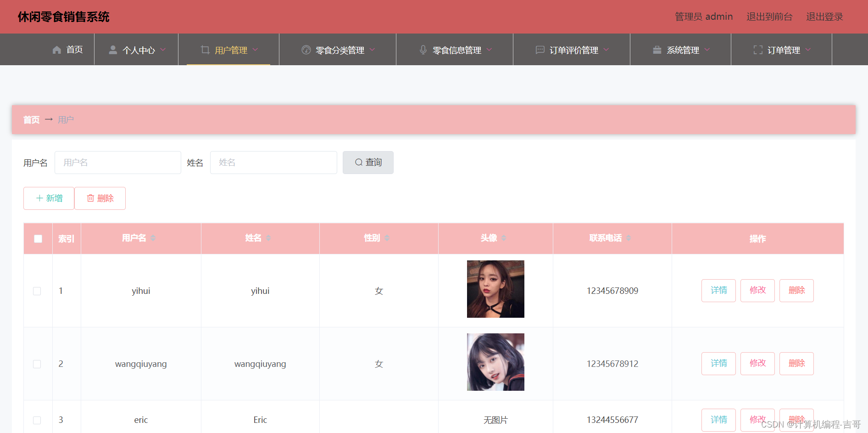This screenshot has height=433, width=868.
Task: Click the compass icon on 零食分类管理
Action: click(x=306, y=50)
